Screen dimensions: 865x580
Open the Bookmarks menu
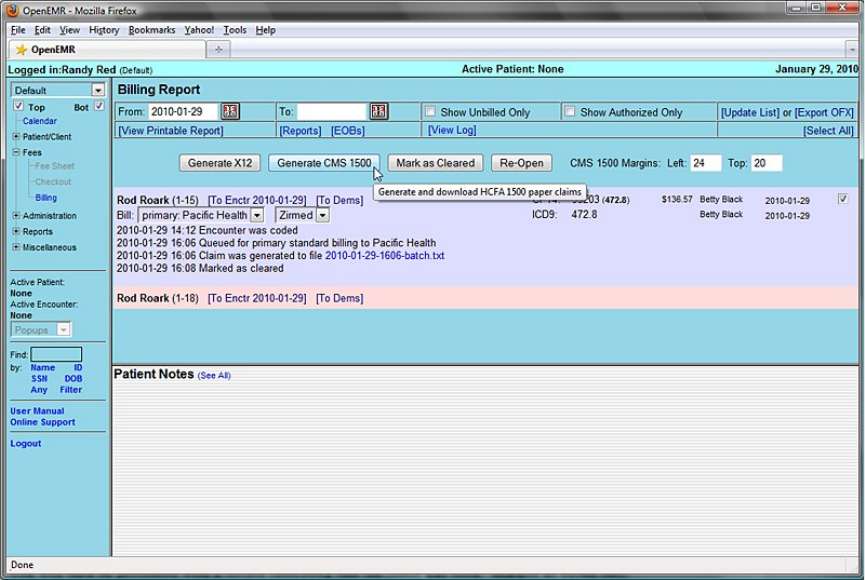click(152, 30)
